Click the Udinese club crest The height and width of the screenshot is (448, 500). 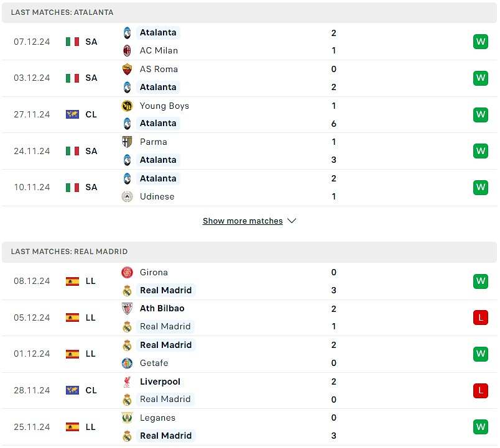pos(127,196)
